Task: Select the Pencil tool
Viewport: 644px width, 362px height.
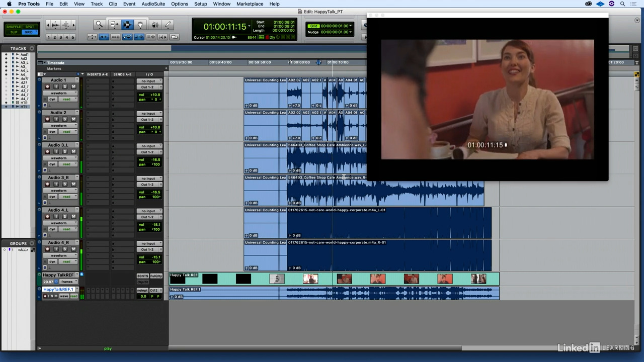Action: 168,25
